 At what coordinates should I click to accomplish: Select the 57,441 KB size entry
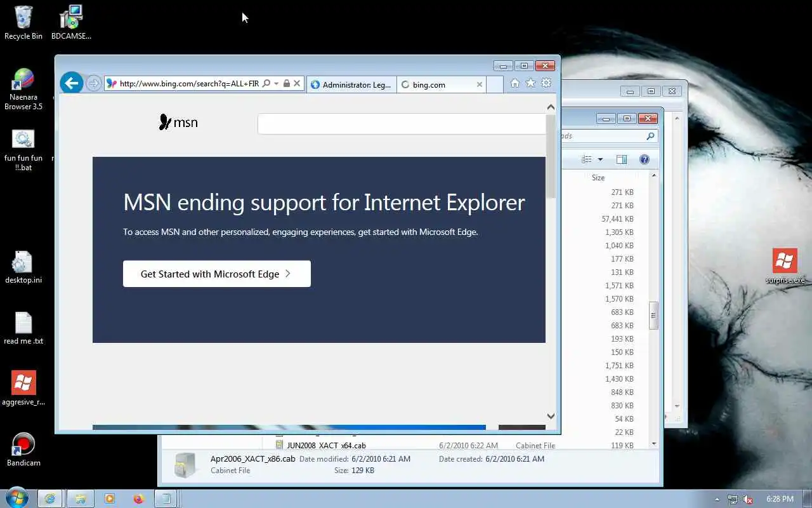pos(617,219)
